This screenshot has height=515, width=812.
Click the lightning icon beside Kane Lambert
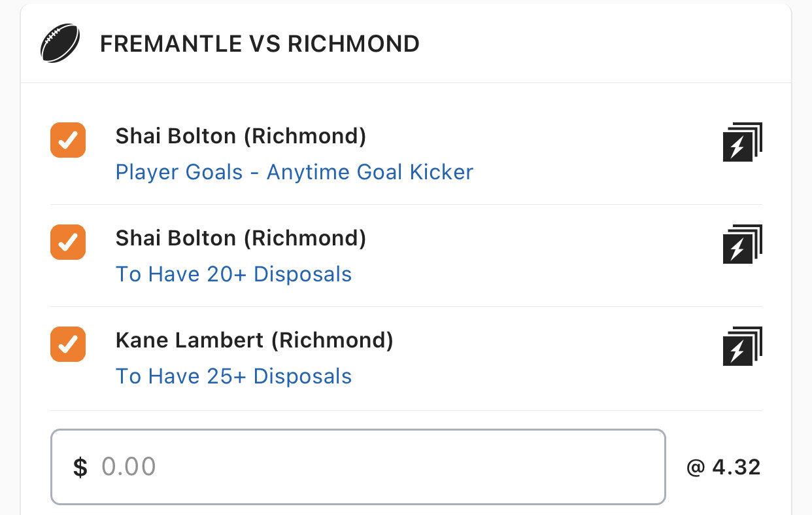[x=742, y=346]
